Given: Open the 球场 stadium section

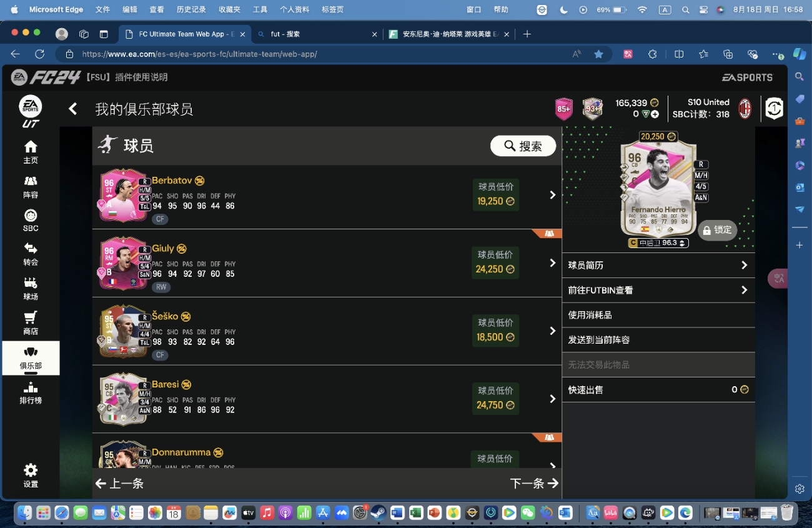Looking at the screenshot, I should (31, 289).
